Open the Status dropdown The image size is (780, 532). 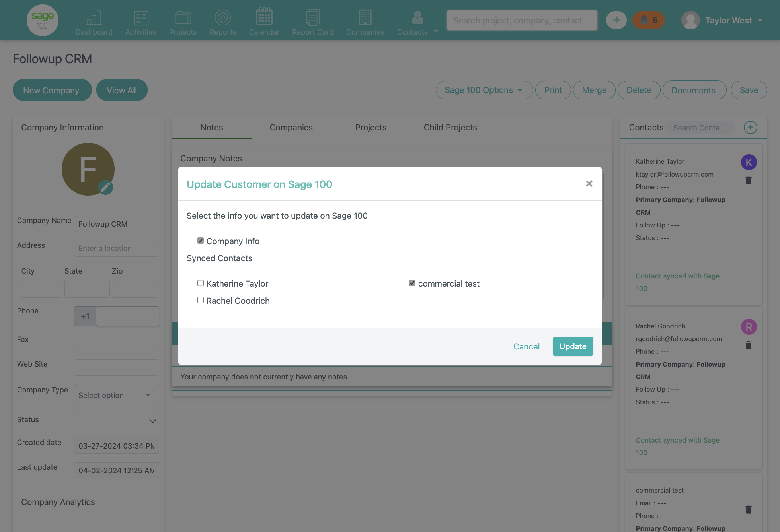coord(117,421)
